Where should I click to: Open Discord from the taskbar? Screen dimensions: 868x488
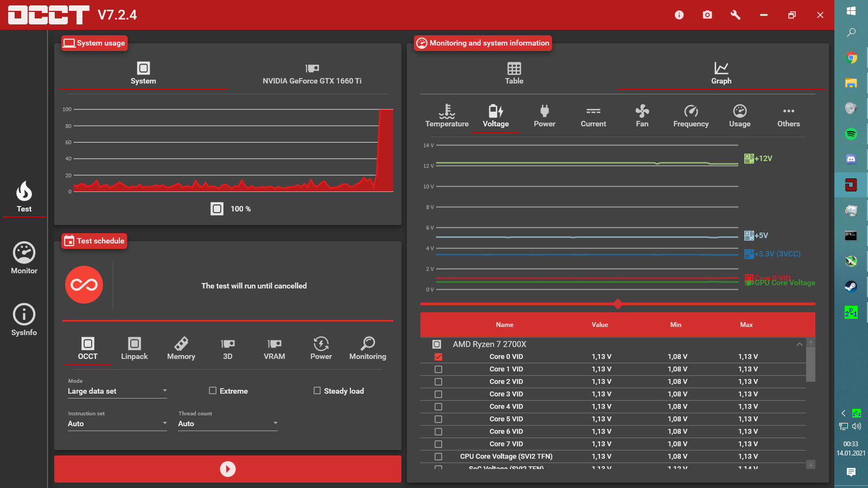click(x=851, y=159)
